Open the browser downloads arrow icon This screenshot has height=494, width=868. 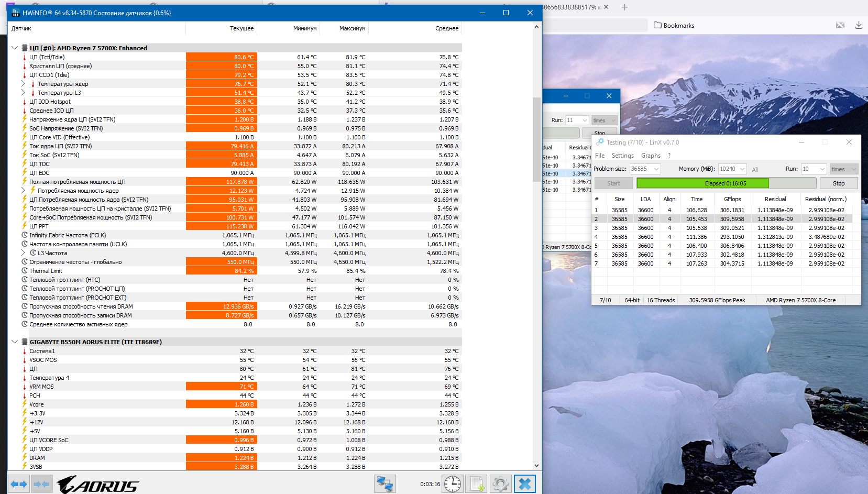tap(859, 25)
